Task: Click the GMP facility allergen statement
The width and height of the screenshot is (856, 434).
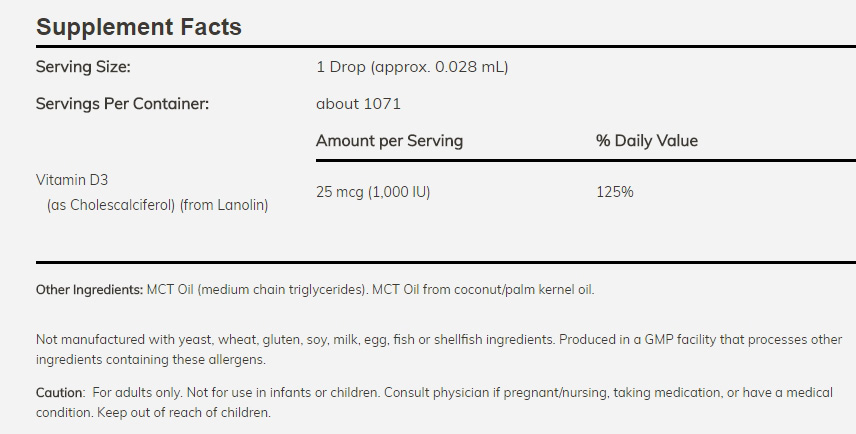Action: 700,340
